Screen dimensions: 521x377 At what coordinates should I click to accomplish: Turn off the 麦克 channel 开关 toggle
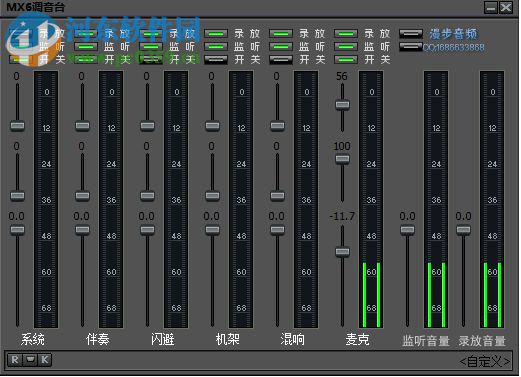click(346, 60)
